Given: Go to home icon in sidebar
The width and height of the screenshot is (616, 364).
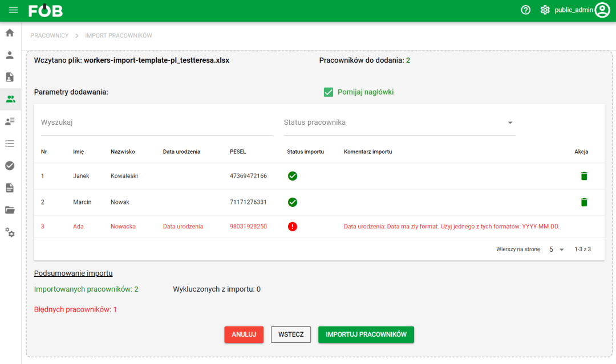Looking at the screenshot, I should (10, 32).
